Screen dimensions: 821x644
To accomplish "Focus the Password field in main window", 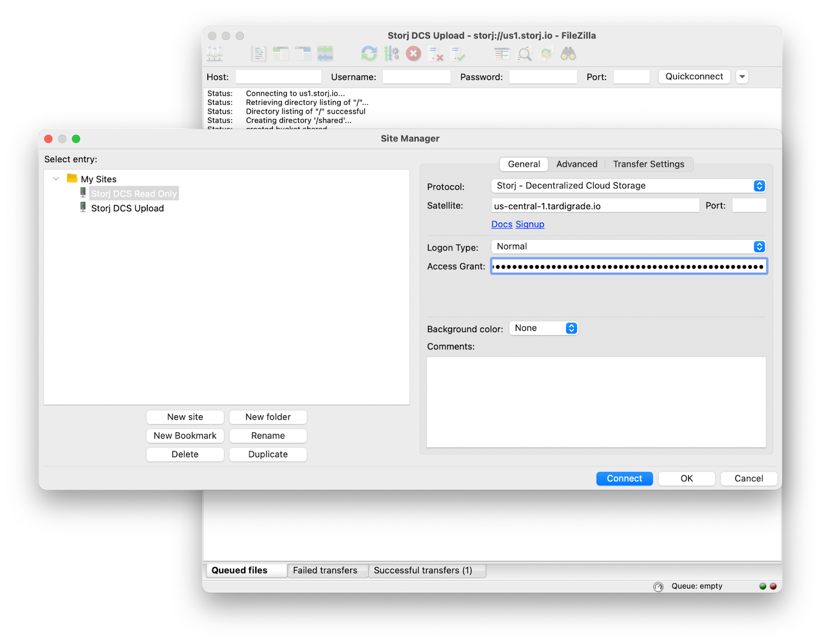I will coord(543,77).
